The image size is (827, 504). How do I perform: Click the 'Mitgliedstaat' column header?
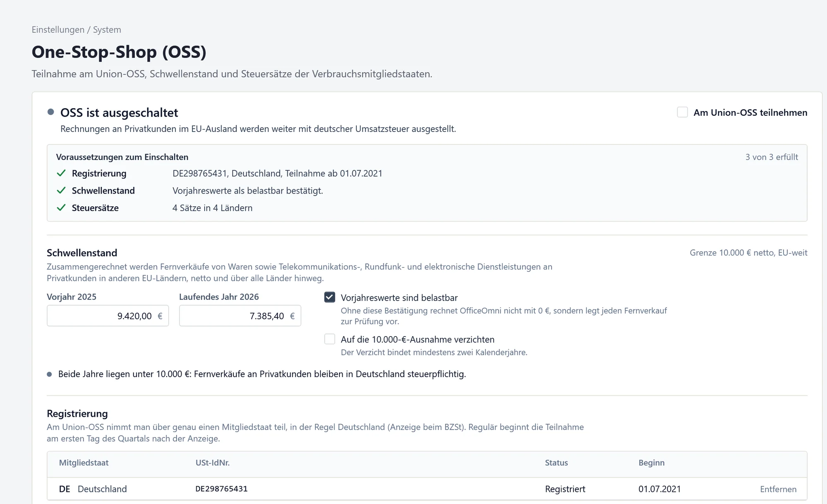[x=84, y=463]
